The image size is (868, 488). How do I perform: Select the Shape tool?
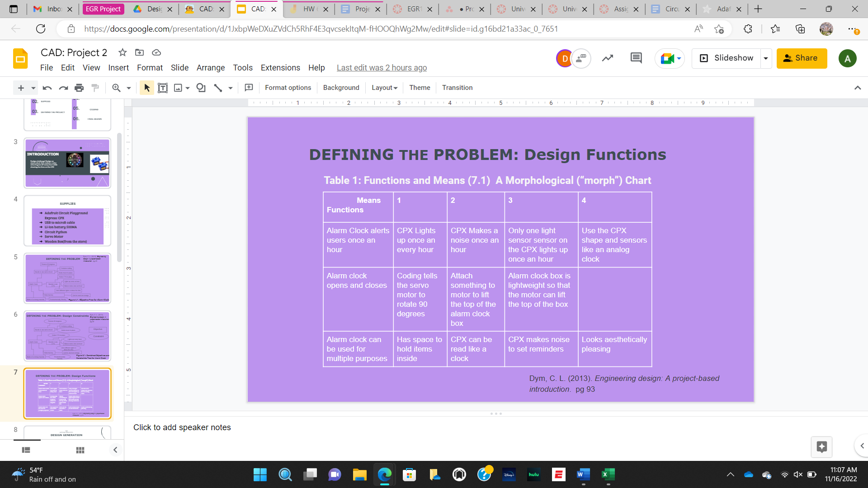tap(201, 87)
